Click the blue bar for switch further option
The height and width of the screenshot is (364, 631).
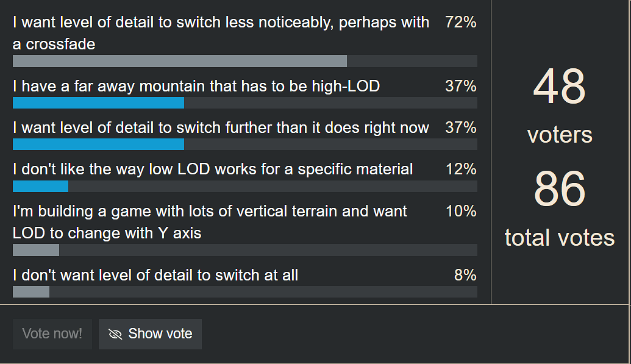[98, 144]
